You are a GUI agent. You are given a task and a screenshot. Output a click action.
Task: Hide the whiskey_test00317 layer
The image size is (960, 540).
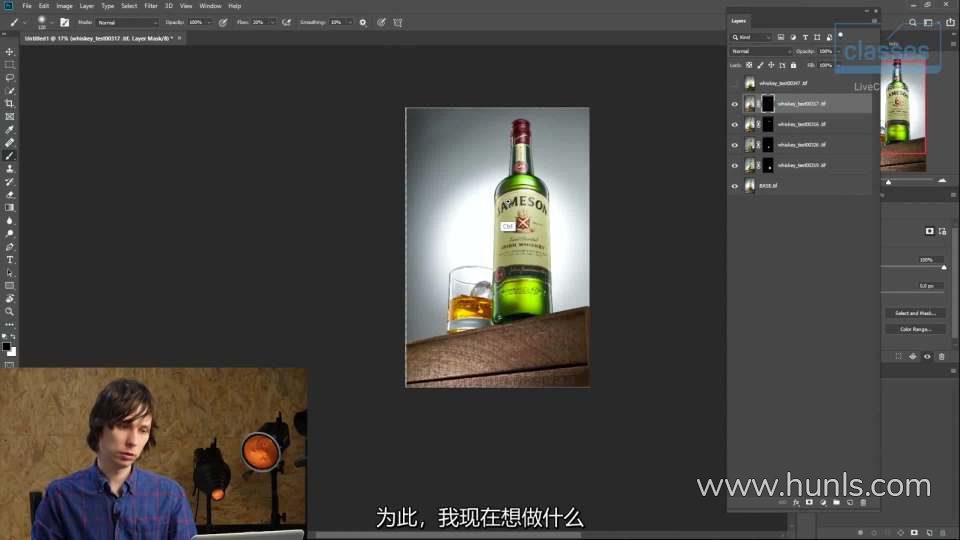point(735,104)
